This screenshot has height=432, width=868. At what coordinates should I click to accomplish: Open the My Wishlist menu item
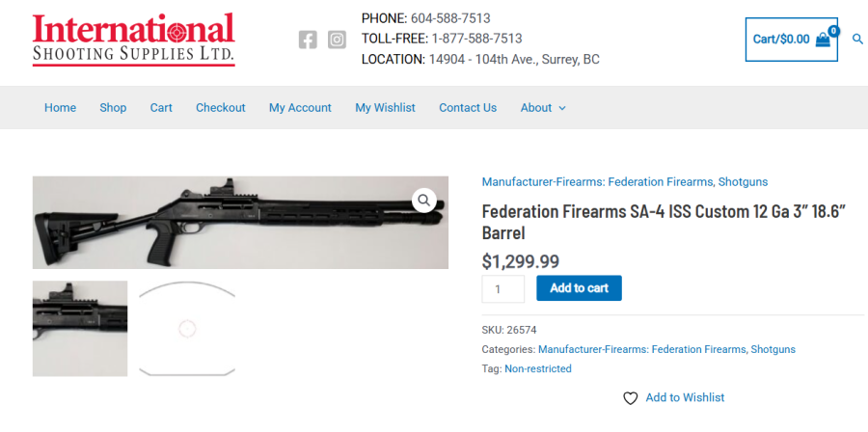click(x=385, y=108)
